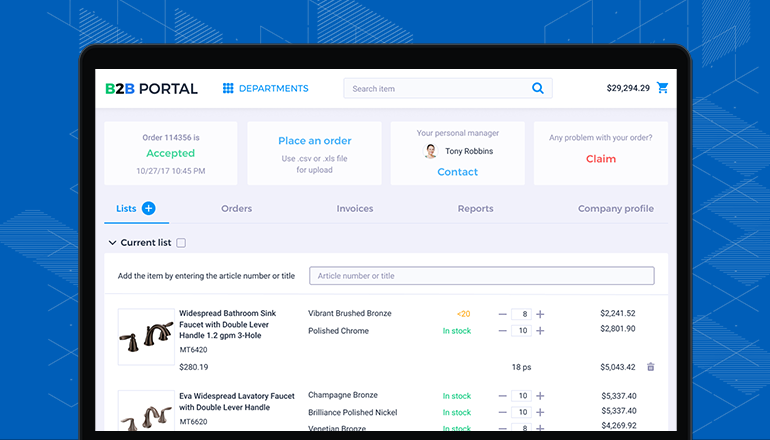The height and width of the screenshot is (440, 770).
Task: Click the Article number or title field
Action: click(481, 276)
